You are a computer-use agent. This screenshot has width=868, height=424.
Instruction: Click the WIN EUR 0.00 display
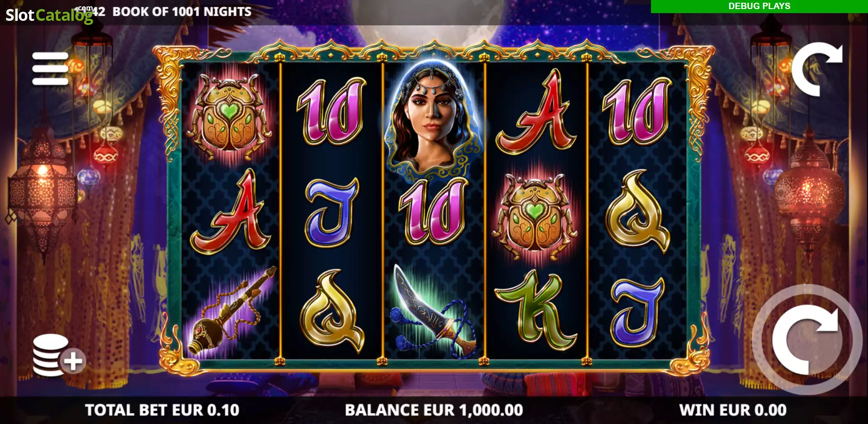733,410
